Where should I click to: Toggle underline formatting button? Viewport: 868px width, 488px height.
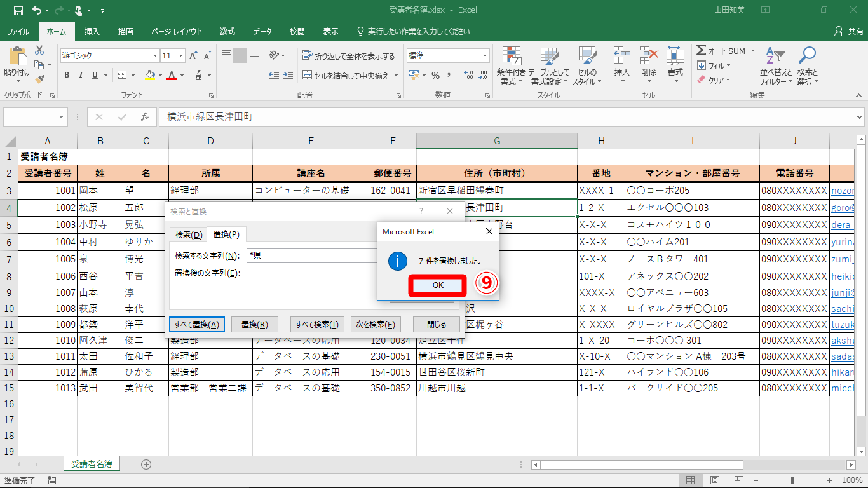click(95, 75)
